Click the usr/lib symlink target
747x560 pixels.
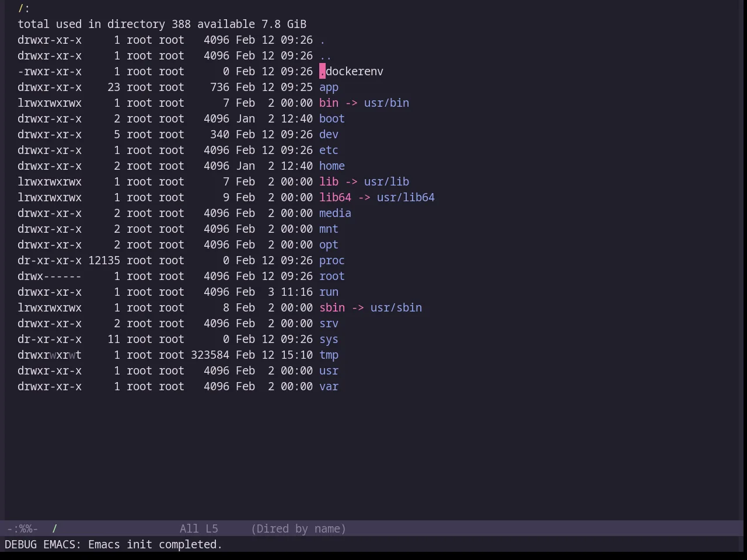click(386, 182)
